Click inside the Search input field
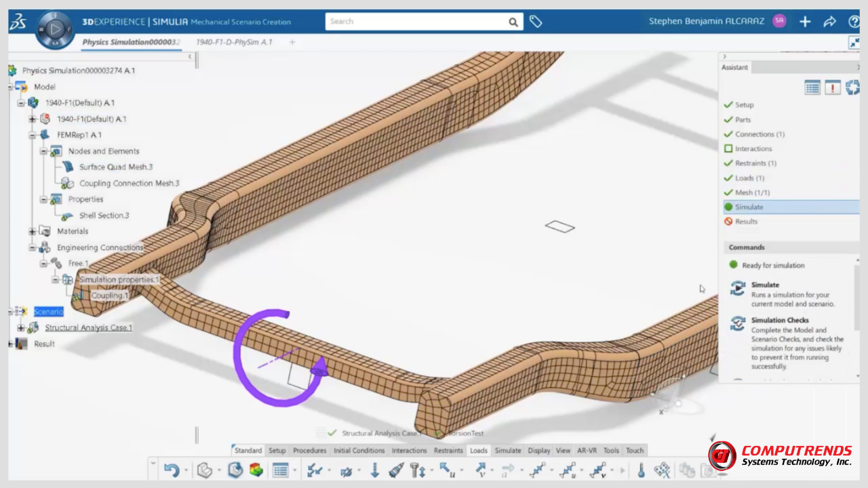Viewport: 868px width, 488px height. [x=417, y=22]
